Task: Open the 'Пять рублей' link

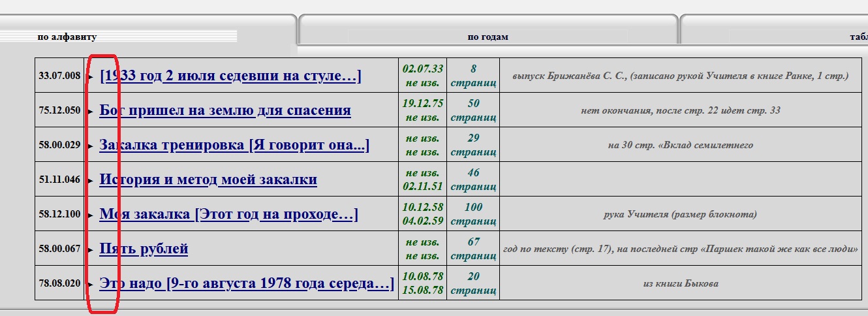Action: click(144, 249)
